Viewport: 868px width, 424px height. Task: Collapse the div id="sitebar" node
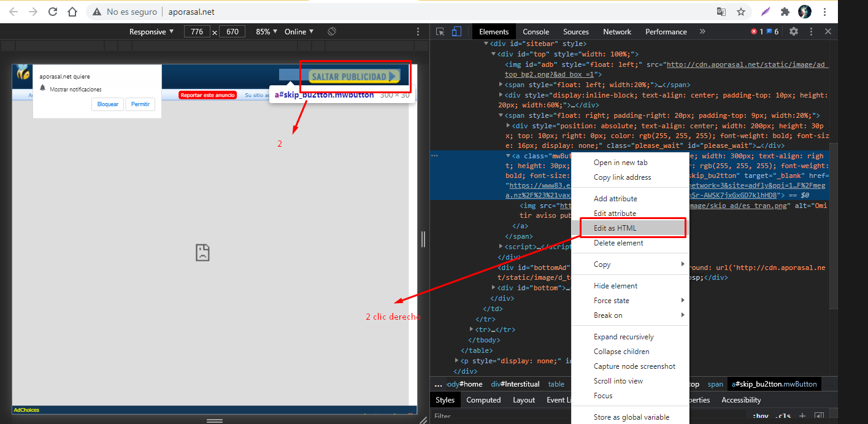(x=486, y=44)
